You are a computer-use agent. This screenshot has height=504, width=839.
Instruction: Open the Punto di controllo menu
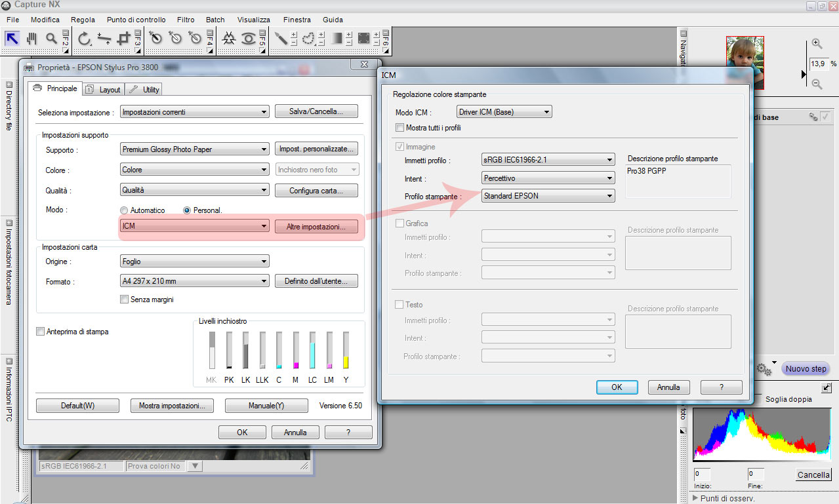pyautogui.click(x=136, y=20)
